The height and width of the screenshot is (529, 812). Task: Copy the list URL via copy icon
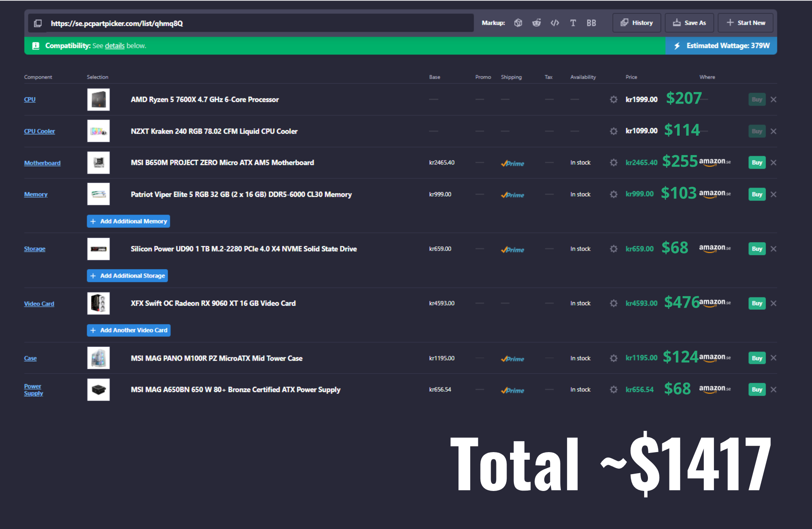click(x=38, y=23)
